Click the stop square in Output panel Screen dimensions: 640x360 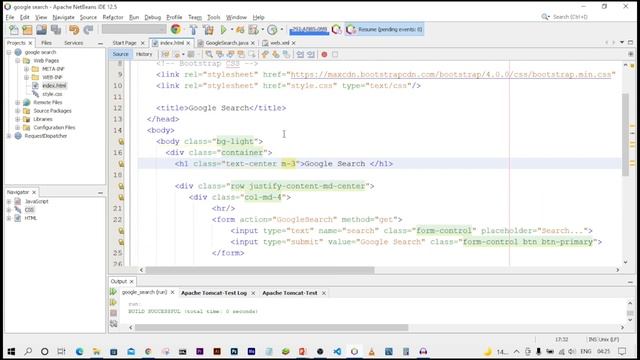point(113,313)
